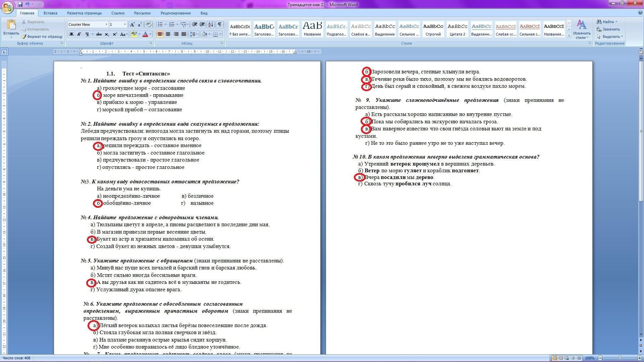Open the Courier New font dropdown
Image resolution: width=644 pixels, height=362 pixels.
point(106,24)
